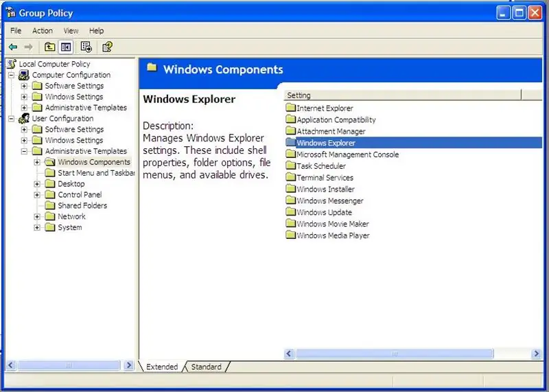Click the Group Policy title bar icon
Screen dimensions: 549x392
(x=11, y=12)
